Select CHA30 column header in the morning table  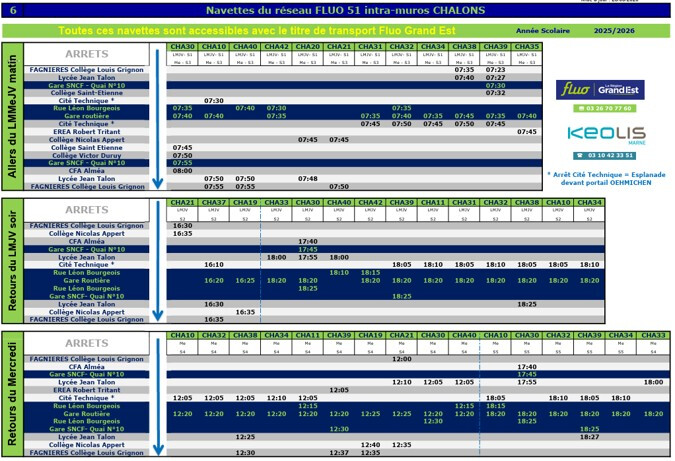click(x=182, y=46)
